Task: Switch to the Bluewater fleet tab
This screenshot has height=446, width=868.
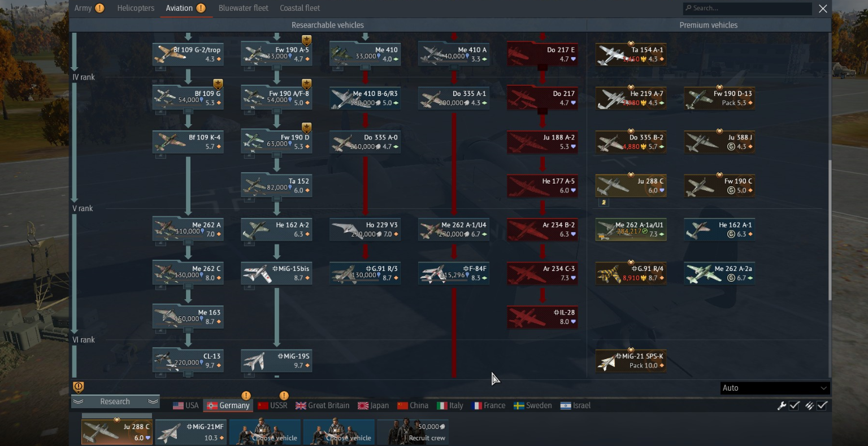Action: coord(244,8)
